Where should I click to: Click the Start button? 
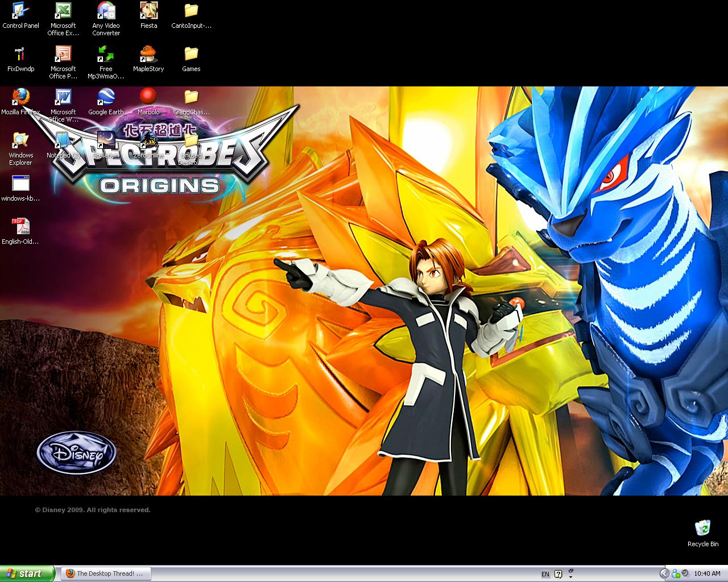[x=27, y=573]
